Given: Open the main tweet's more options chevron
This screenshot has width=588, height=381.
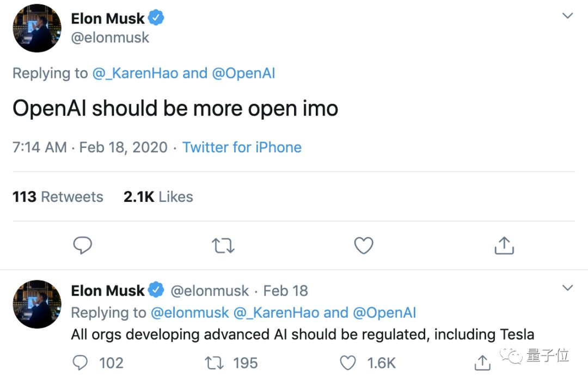Looking at the screenshot, I should coord(567,16).
